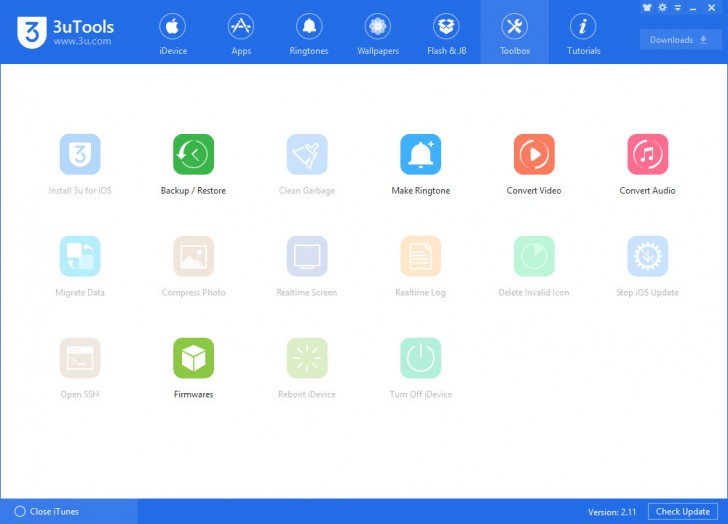Click the Version: 2.11 status text
Viewport: 728px width, 524px height.
(611, 512)
